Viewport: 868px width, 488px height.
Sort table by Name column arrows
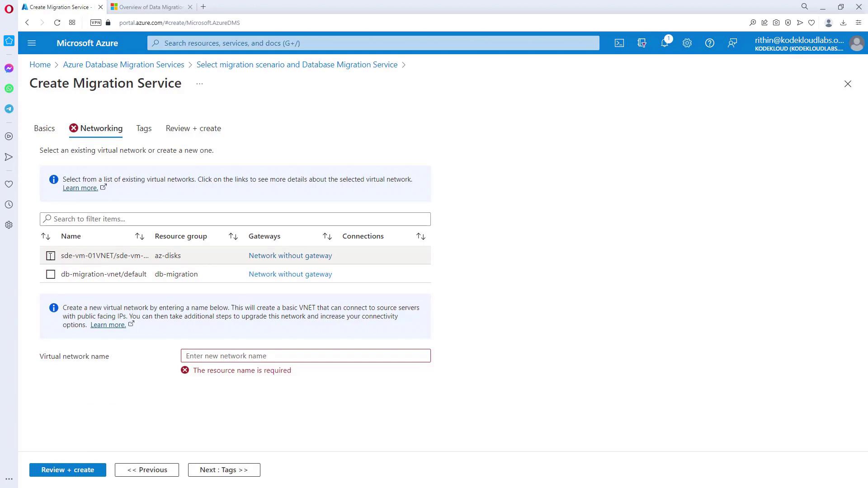tap(140, 236)
